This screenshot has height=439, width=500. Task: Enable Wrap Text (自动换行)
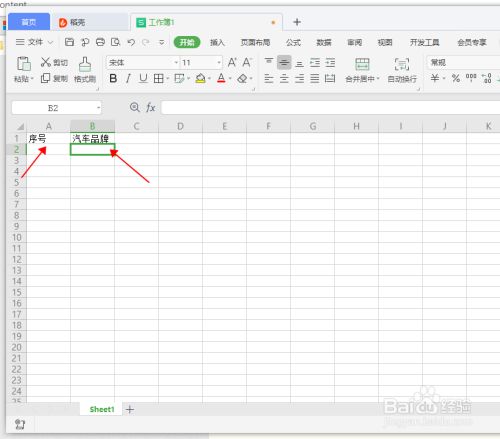(402, 70)
